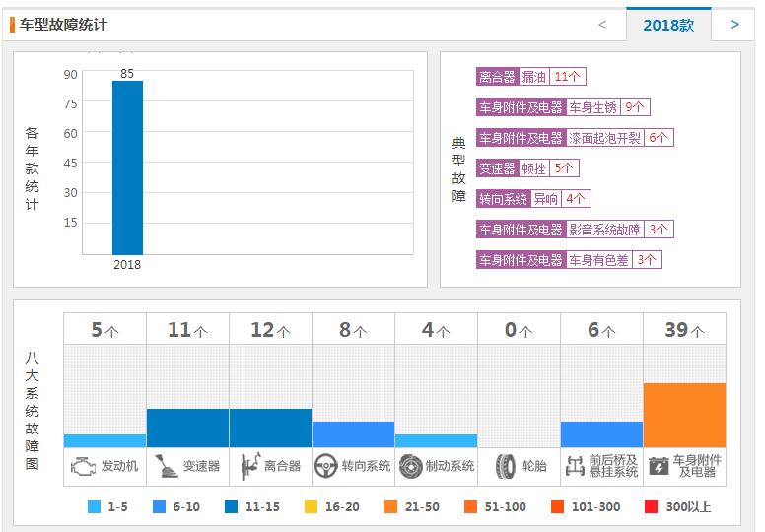Click the 2018 x-axis label
This screenshot has width=765, height=532.
127,265
